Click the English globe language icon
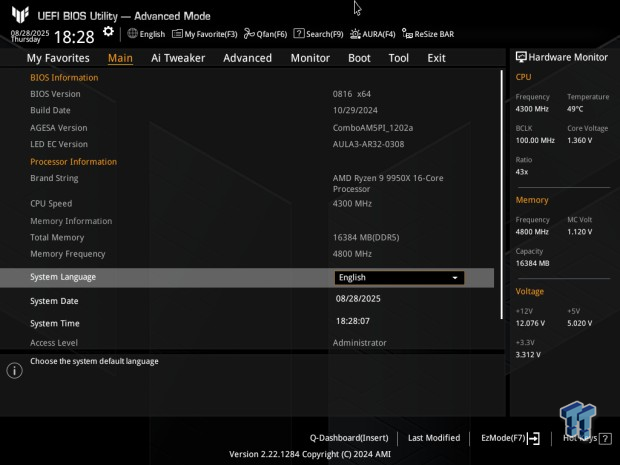The image size is (620, 465). tap(132, 34)
